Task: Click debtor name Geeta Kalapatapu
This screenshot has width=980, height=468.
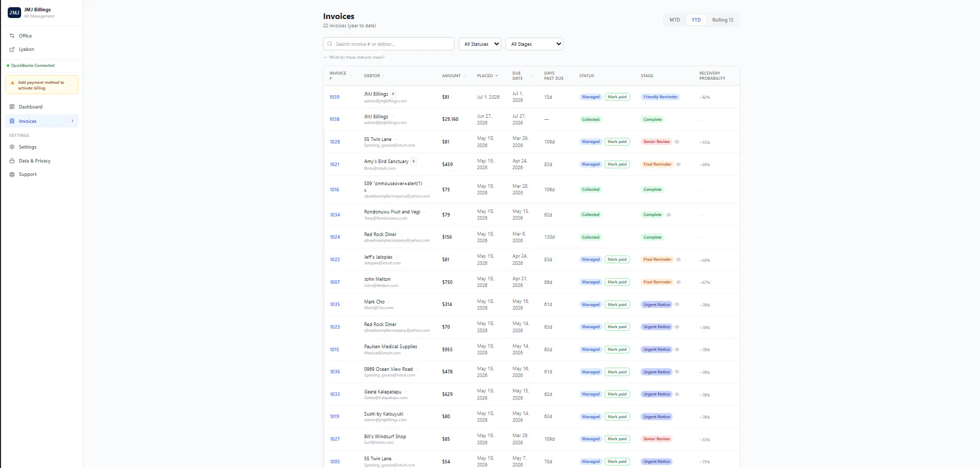Action: point(383,392)
